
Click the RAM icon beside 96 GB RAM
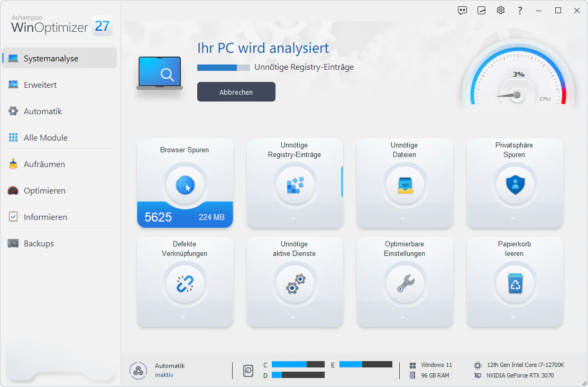pyautogui.click(x=413, y=375)
